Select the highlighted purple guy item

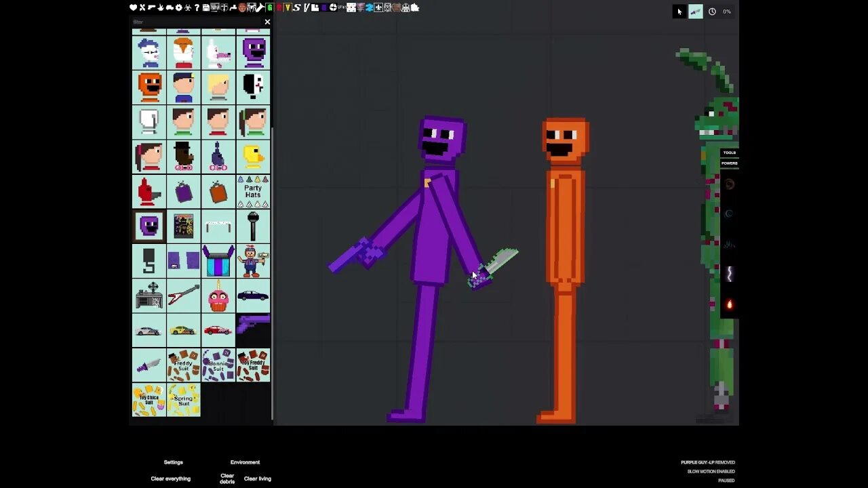point(149,226)
